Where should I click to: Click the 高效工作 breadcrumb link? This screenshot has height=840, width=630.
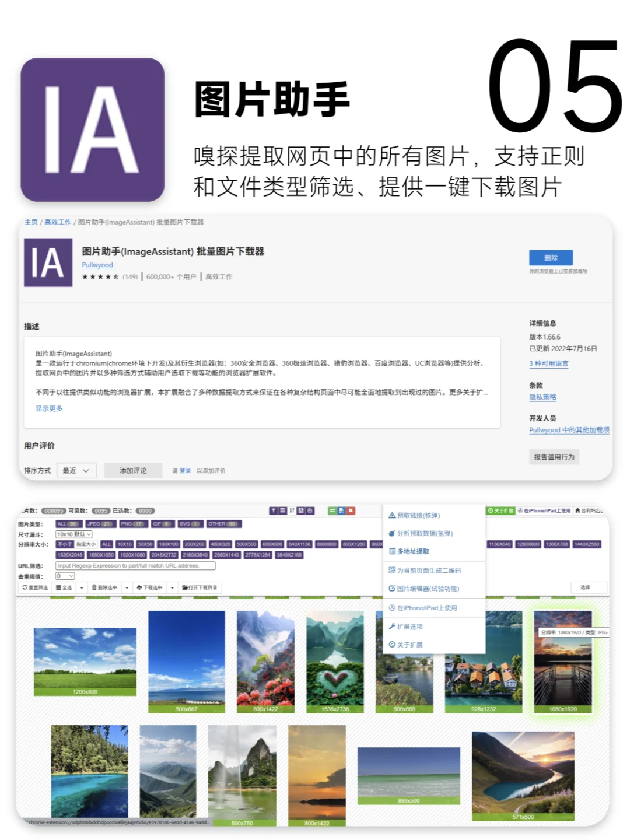tap(58, 222)
